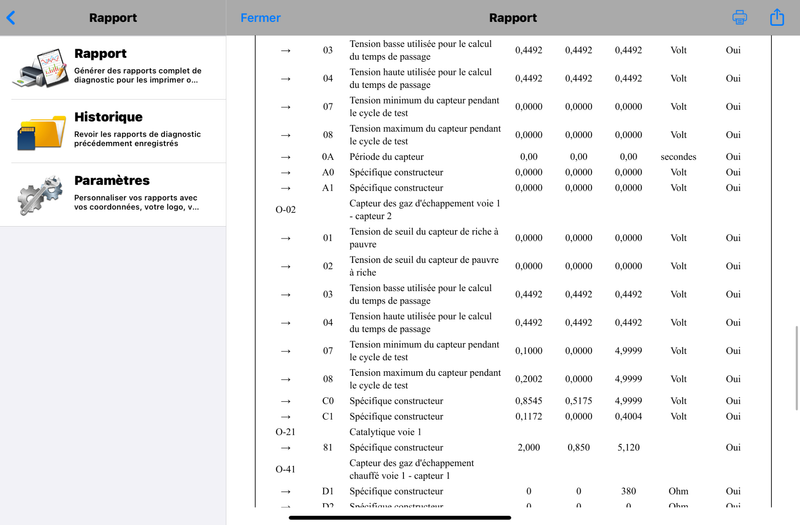This screenshot has height=525, width=800.
Task: Click the report's vertical scrollbar
Action: coord(796,367)
